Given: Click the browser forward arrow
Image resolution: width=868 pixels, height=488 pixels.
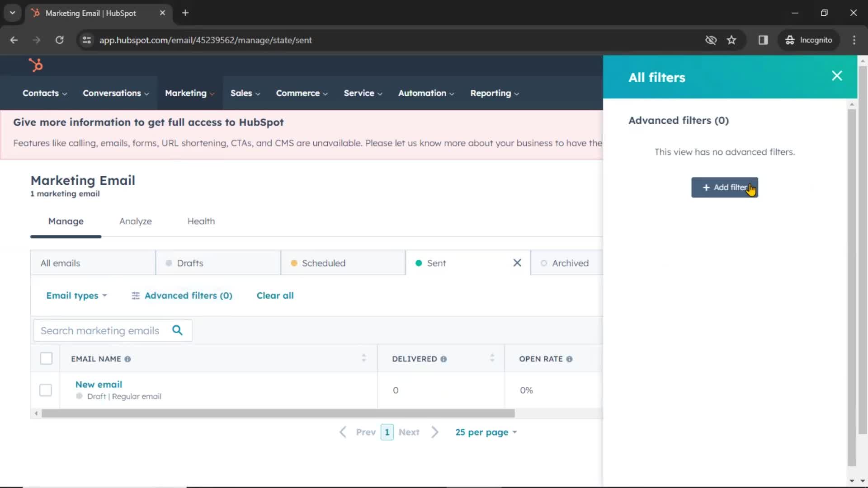Looking at the screenshot, I should pyautogui.click(x=37, y=40).
